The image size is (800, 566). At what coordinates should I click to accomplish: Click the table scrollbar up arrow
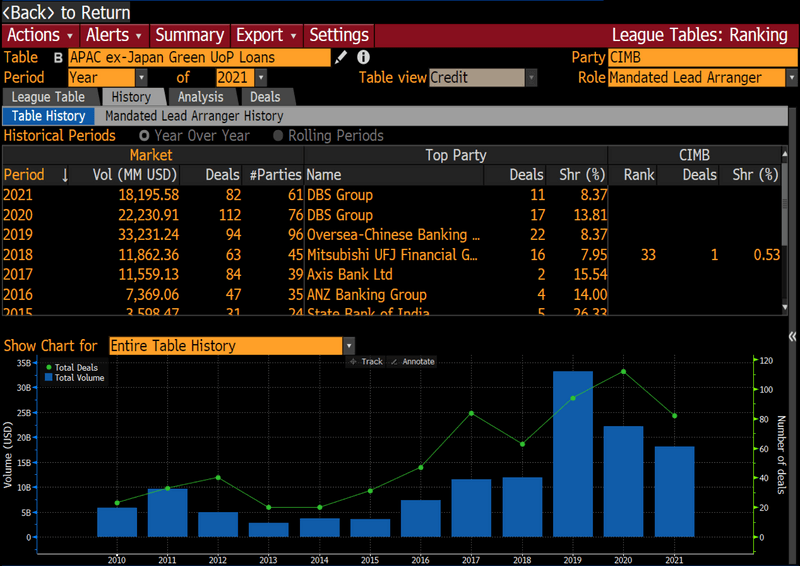pos(785,154)
